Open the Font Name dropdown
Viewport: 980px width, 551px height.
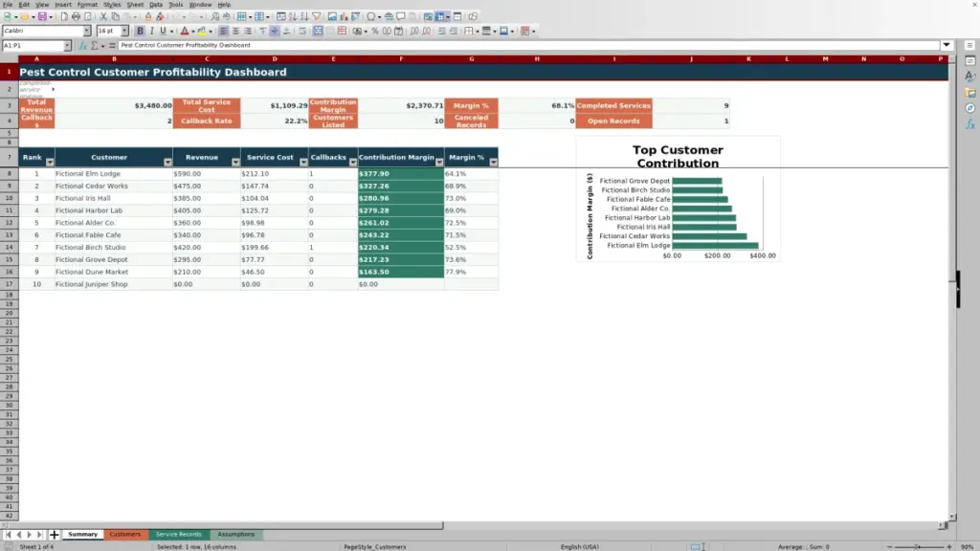(87, 31)
